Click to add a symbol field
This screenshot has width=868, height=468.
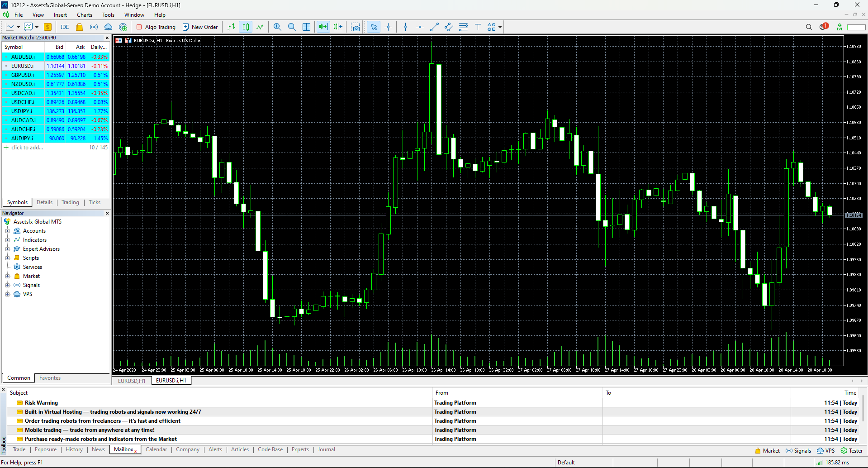[x=27, y=148]
